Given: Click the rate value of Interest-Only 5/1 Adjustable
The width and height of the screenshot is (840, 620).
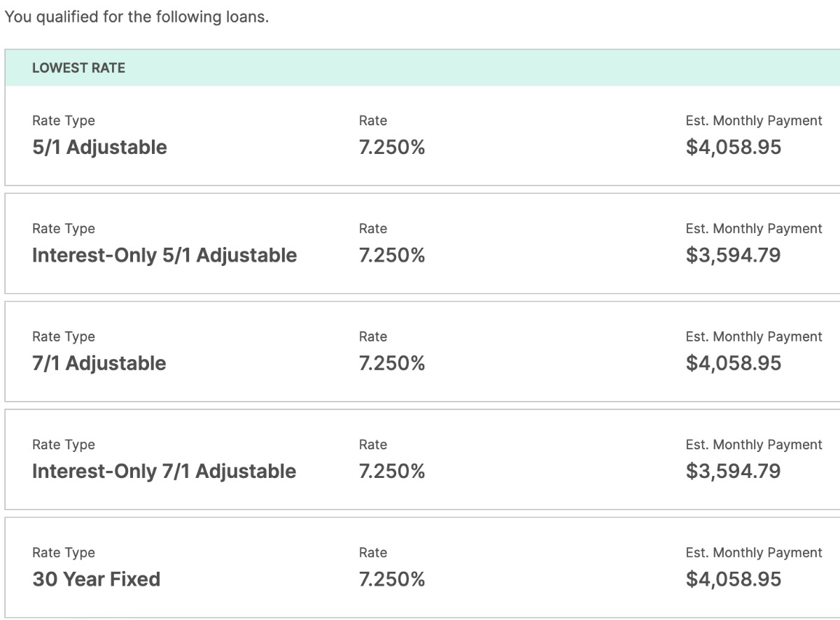Looking at the screenshot, I should [391, 255].
